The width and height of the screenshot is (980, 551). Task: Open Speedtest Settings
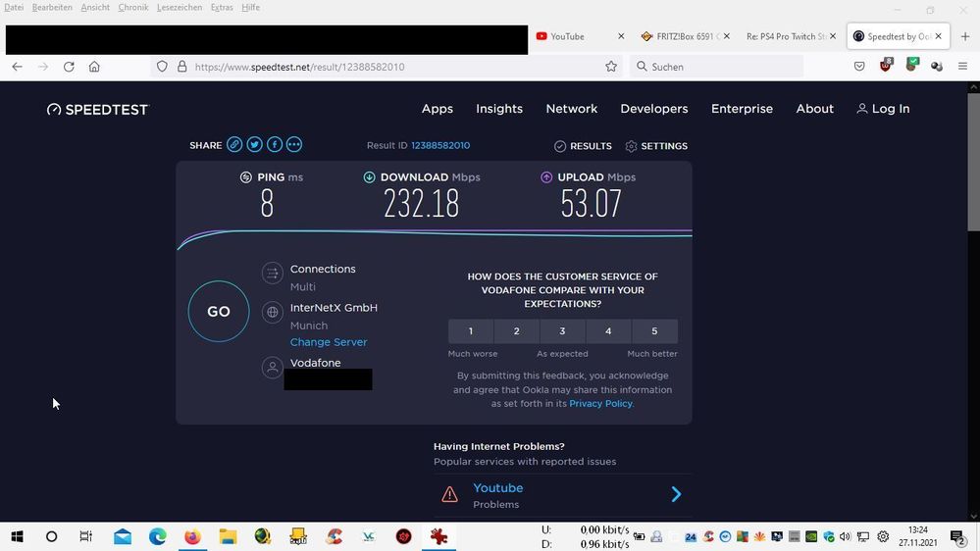pos(656,146)
